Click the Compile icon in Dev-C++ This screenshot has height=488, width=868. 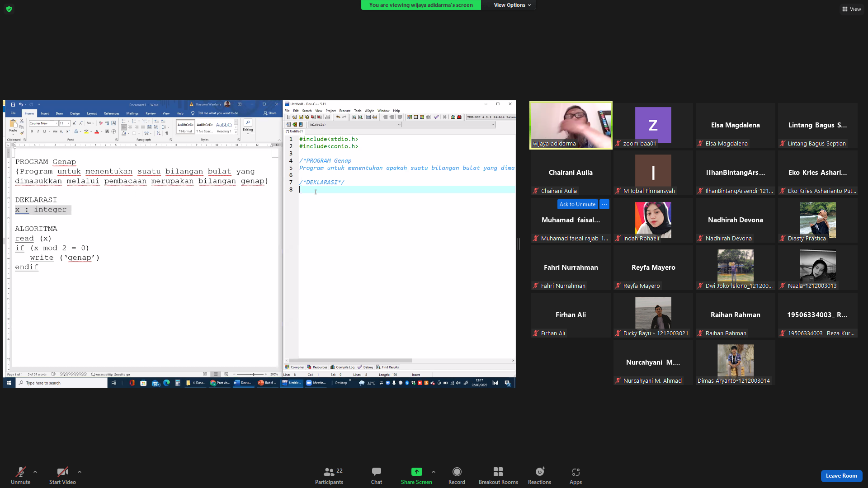pyautogui.click(x=410, y=117)
